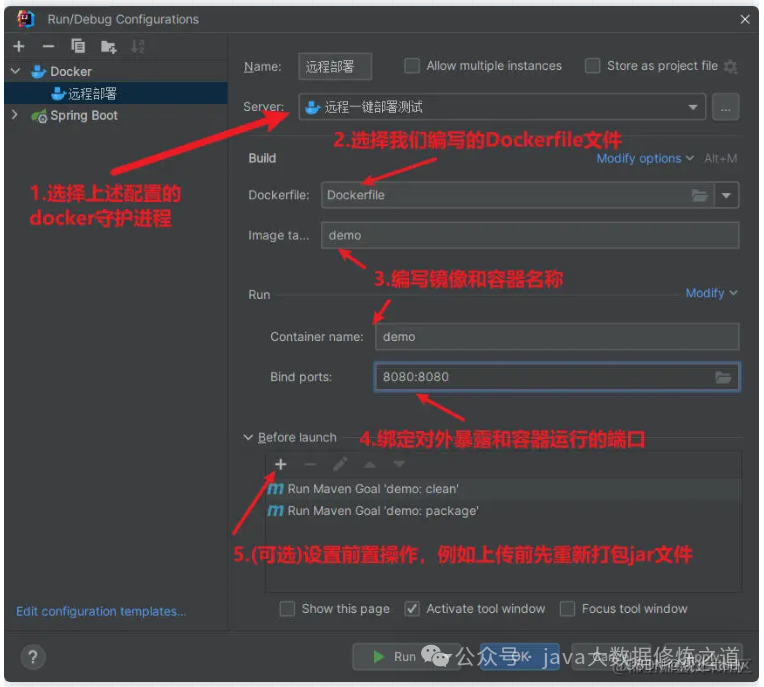Open the Modify dropdown in Run section

pyautogui.click(x=711, y=293)
